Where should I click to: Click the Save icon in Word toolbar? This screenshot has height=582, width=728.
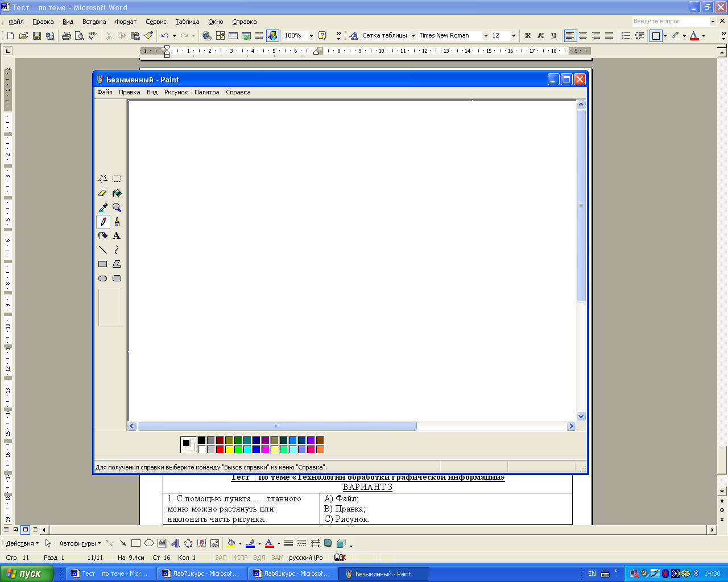pos(37,36)
